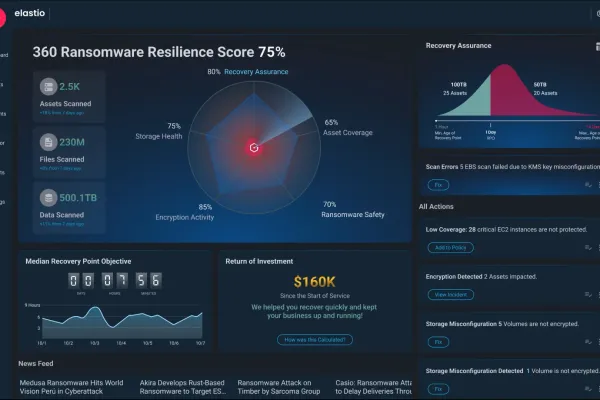600x400 pixels.
Task: Click How was this Calculated button
Action: [315, 340]
